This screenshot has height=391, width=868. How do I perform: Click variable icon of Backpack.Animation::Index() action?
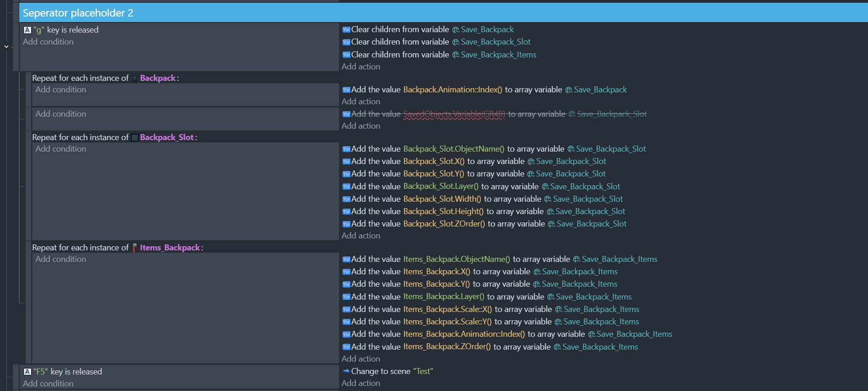(x=346, y=90)
